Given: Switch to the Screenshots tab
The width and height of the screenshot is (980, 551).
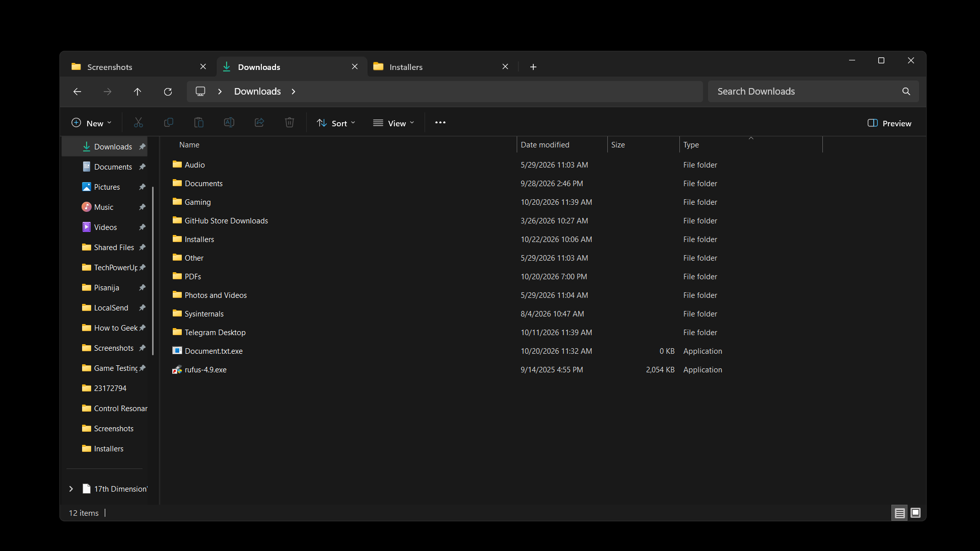Looking at the screenshot, I should click(138, 67).
